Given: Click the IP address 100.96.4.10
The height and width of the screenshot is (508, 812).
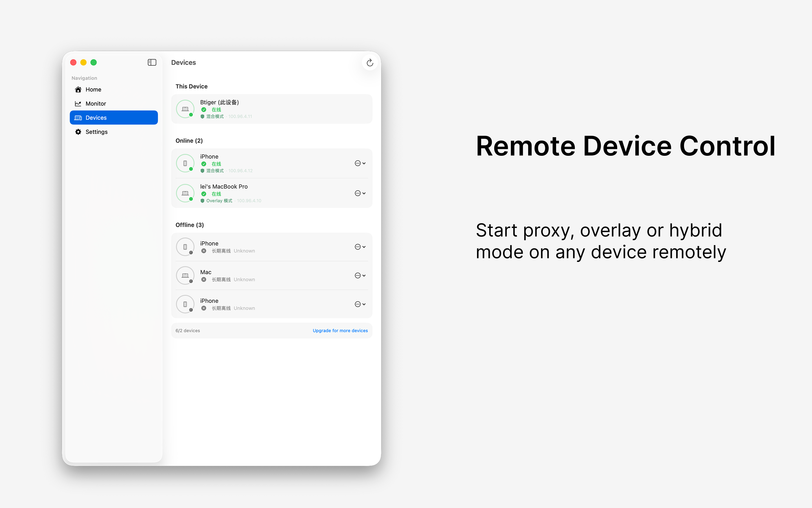Looking at the screenshot, I should (249, 201).
